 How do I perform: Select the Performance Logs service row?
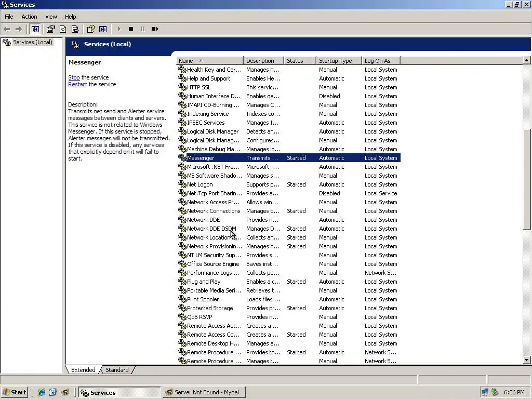tap(288, 272)
